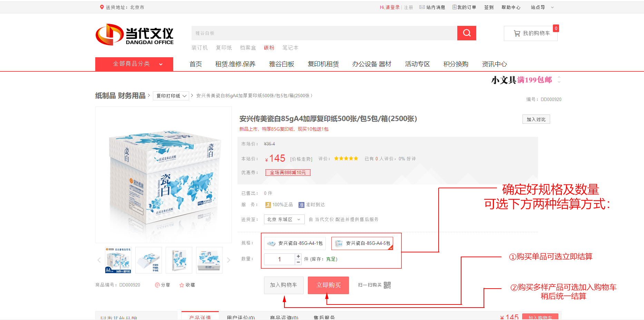The width and height of the screenshot is (644, 320).
Task: Click the 当代文仪 Dangdai Office logo
Action: click(x=135, y=34)
